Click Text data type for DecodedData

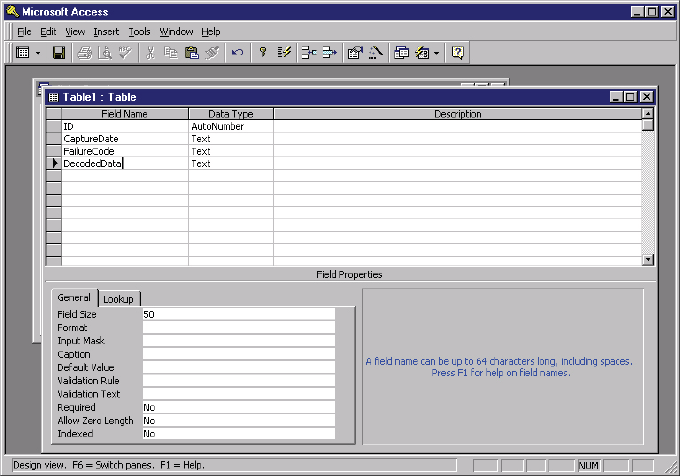tap(231, 163)
